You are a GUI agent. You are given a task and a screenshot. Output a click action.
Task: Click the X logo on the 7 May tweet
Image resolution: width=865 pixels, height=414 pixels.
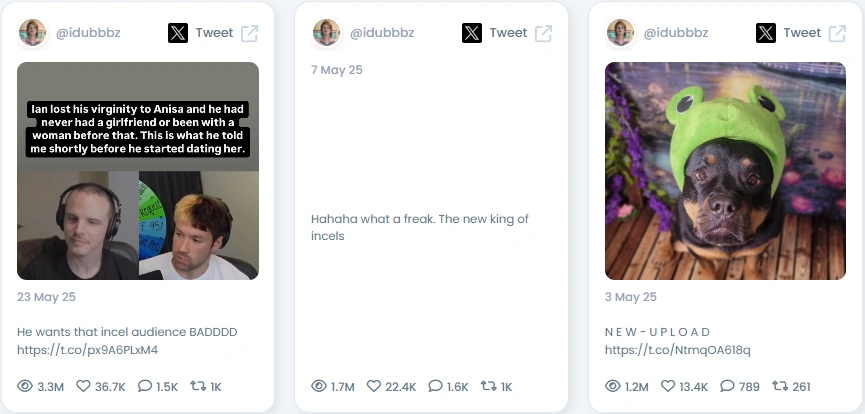(472, 33)
